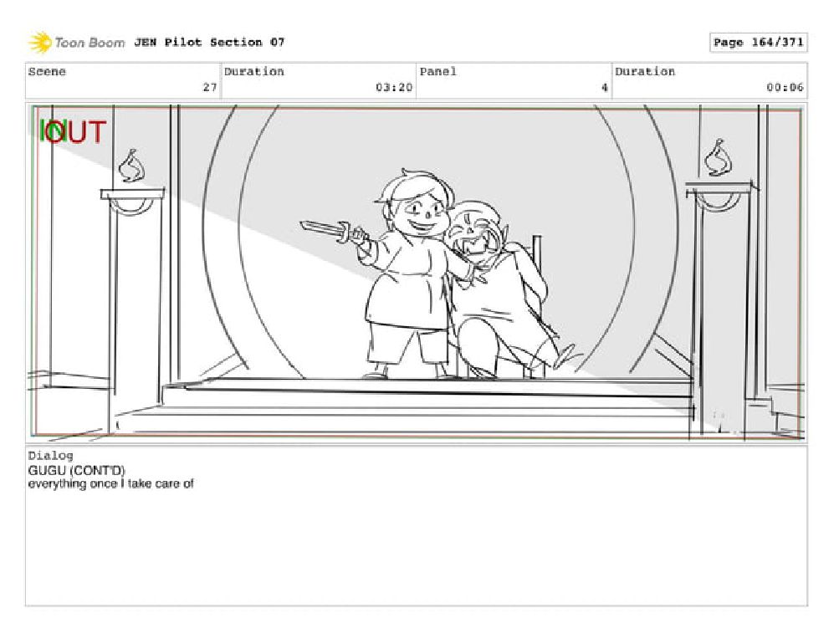Viewport: 834px width, 644px height.
Task: Click the panel duration value '00:06'
Action: click(785, 87)
